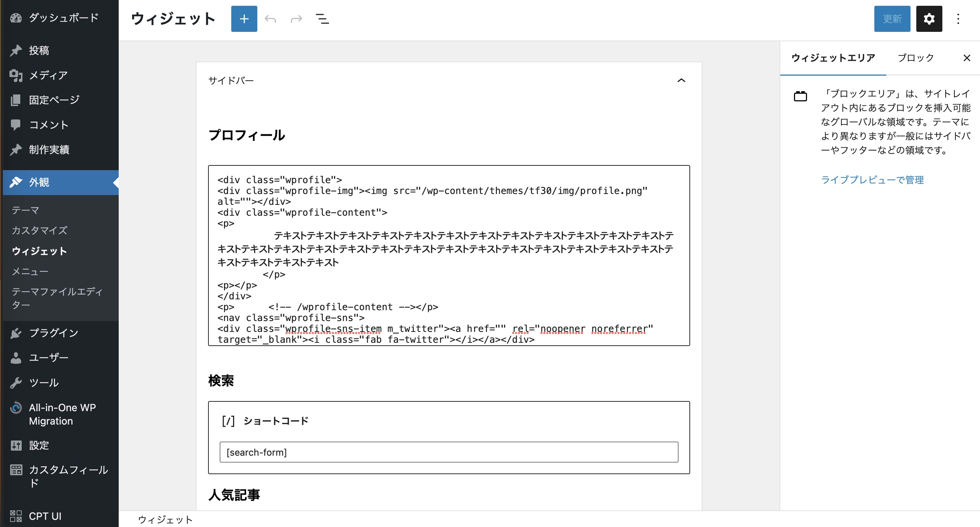Image resolution: width=980 pixels, height=527 pixels.
Task: Open the Plugins (プラグイン) menu
Action: pos(54,333)
